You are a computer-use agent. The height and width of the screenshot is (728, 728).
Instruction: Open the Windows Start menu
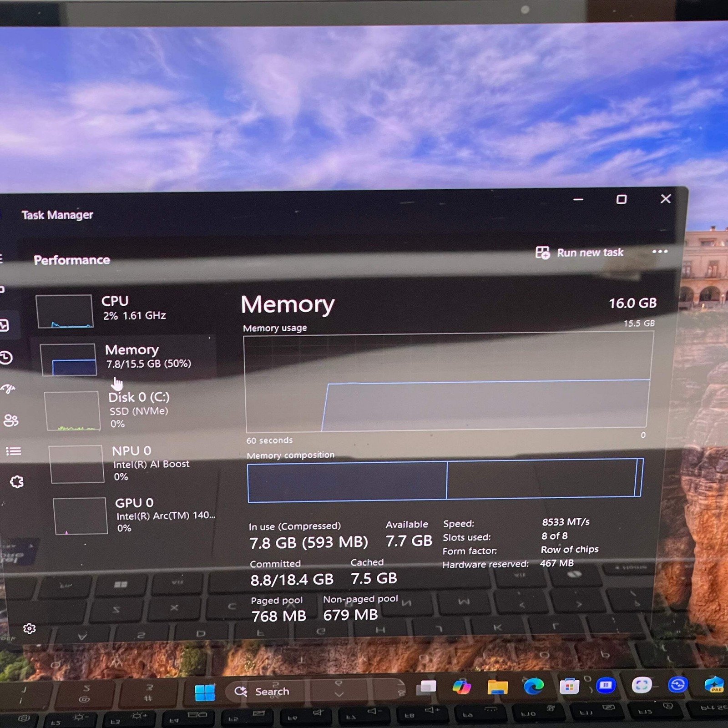[205, 692]
